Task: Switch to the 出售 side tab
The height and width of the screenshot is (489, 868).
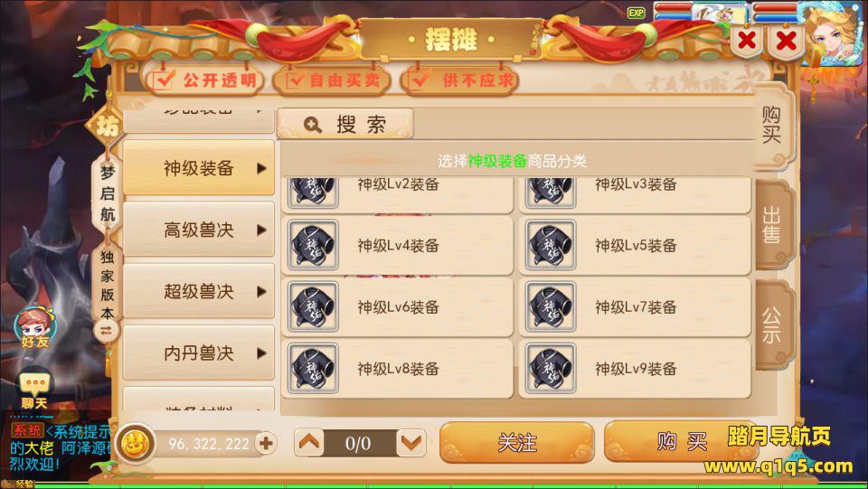Action: click(773, 225)
